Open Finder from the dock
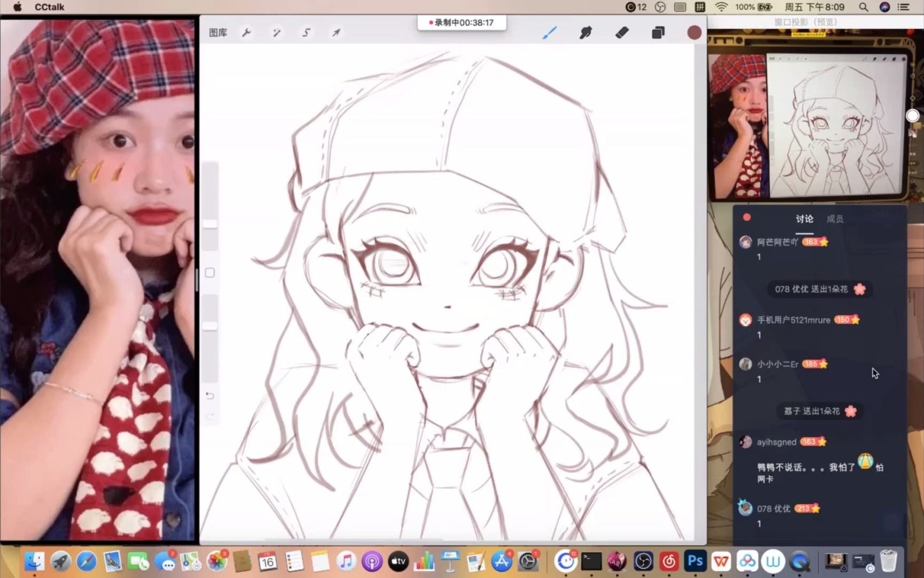The image size is (924, 578). tap(35, 561)
